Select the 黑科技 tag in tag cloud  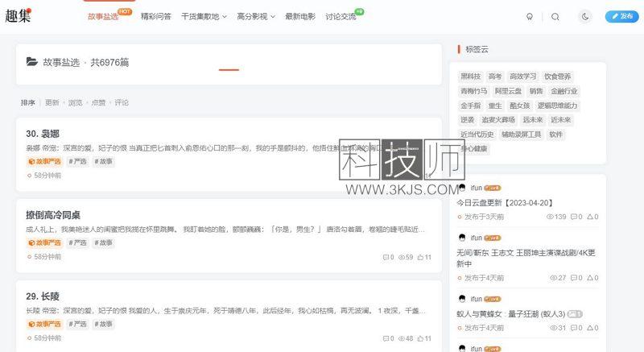point(470,77)
